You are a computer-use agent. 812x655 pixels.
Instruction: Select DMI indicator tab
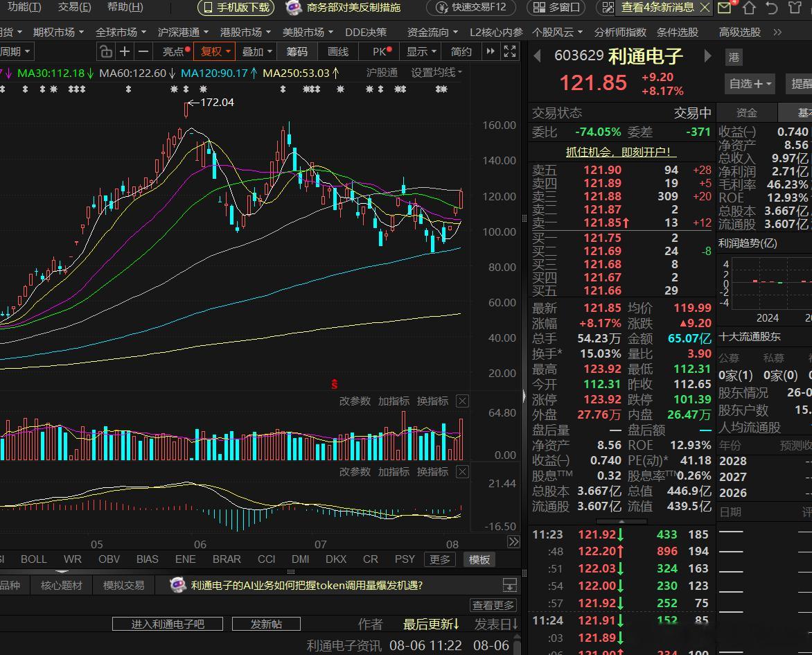(301, 559)
